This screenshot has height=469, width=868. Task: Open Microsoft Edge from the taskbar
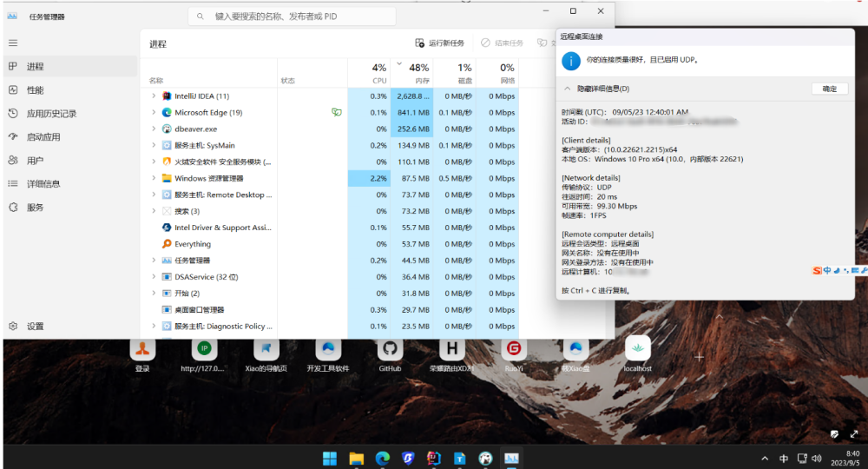point(383,459)
